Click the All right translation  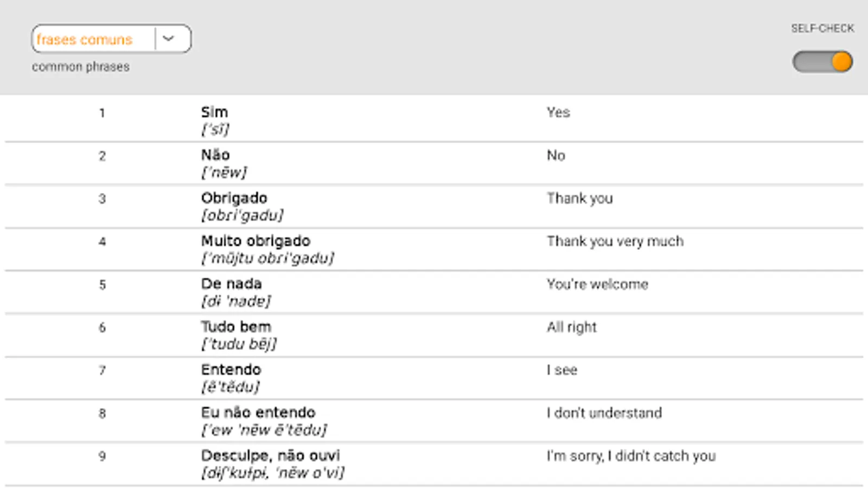click(571, 327)
